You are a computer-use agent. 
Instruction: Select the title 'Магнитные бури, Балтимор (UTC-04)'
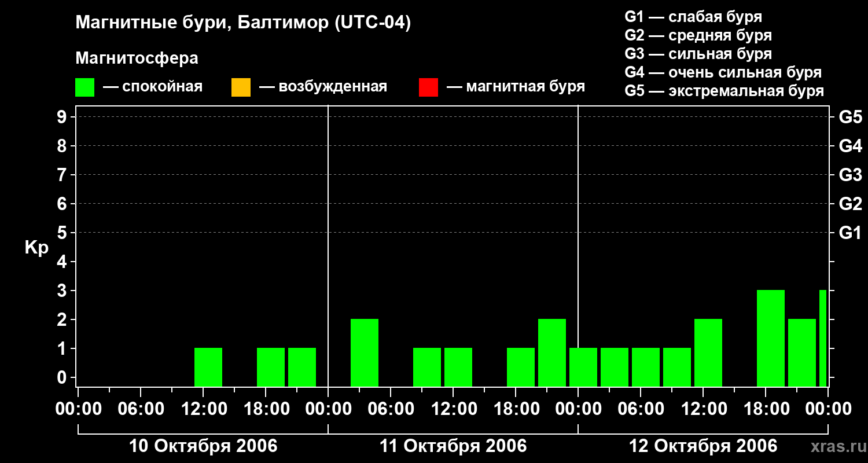pos(243,23)
